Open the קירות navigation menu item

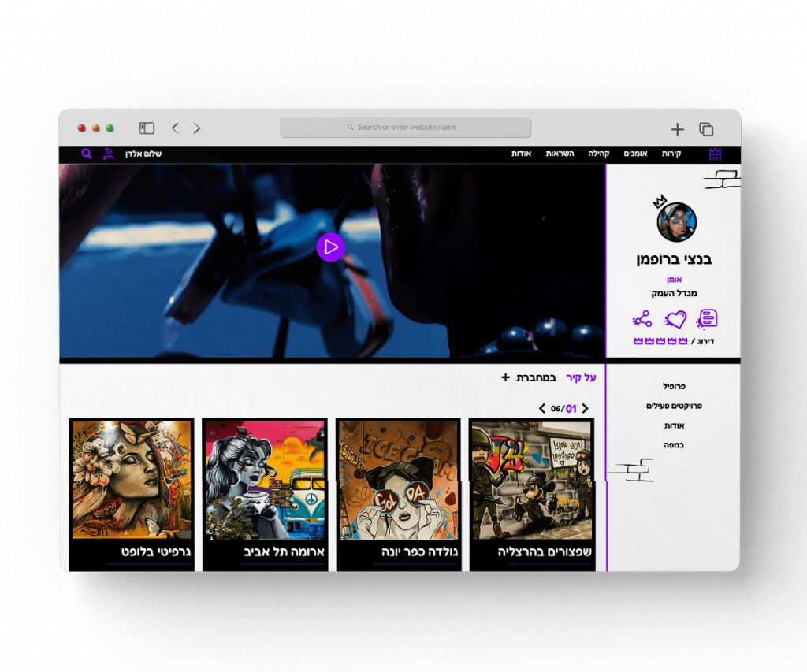[x=671, y=154]
